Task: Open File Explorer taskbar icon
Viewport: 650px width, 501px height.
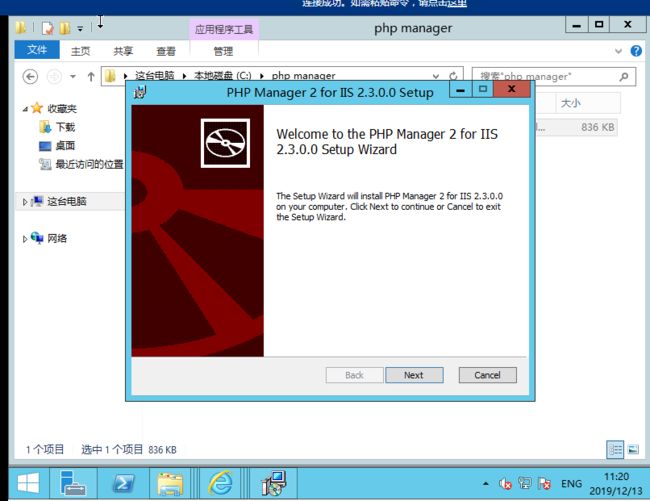Action: 170,483
